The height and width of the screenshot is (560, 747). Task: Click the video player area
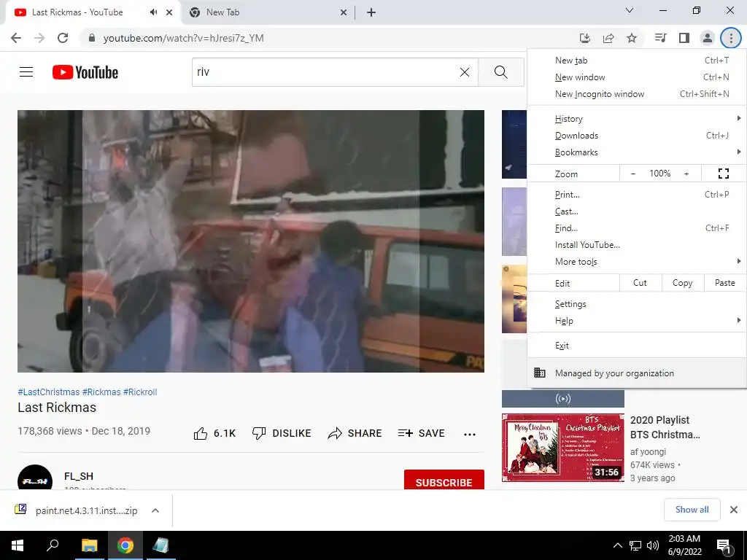251,241
